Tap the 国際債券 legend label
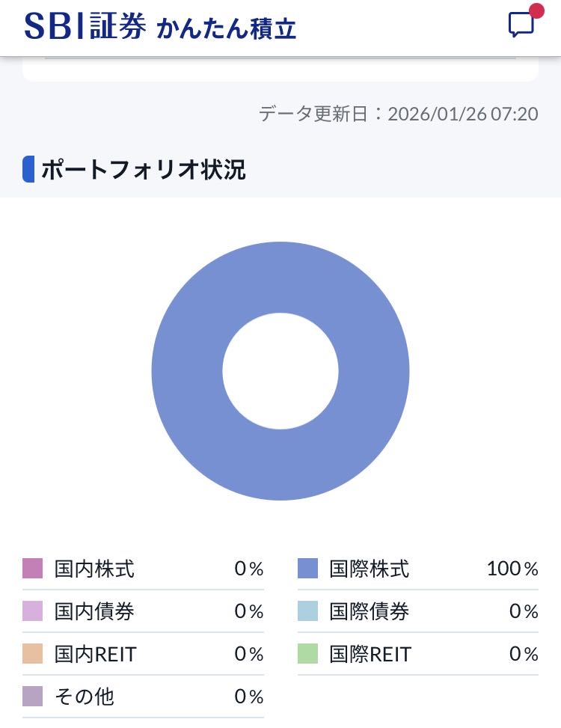This screenshot has width=561, height=728. [370, 611]
